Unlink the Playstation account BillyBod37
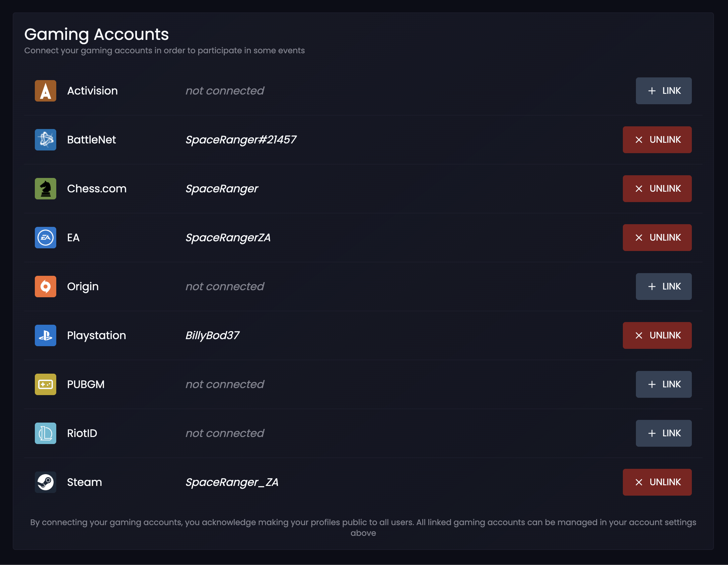Viewport: 728px width, 565px height. (x=657, y=335)
